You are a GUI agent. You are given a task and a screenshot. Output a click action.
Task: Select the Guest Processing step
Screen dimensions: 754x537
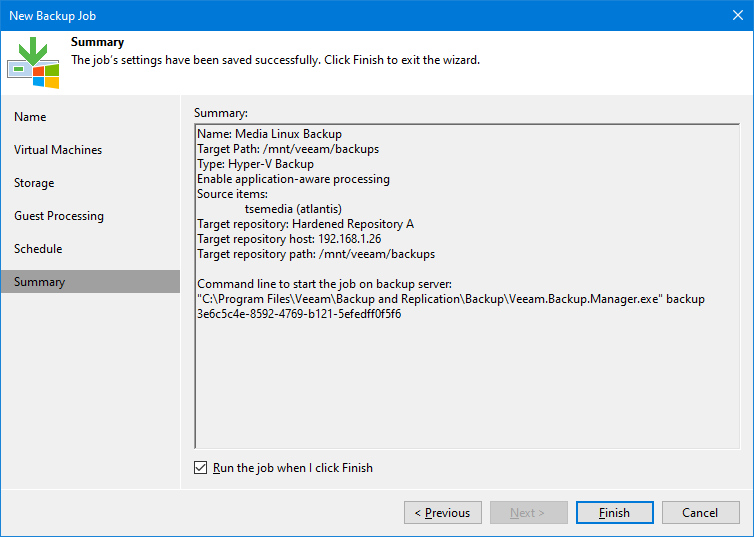point(59,216)
